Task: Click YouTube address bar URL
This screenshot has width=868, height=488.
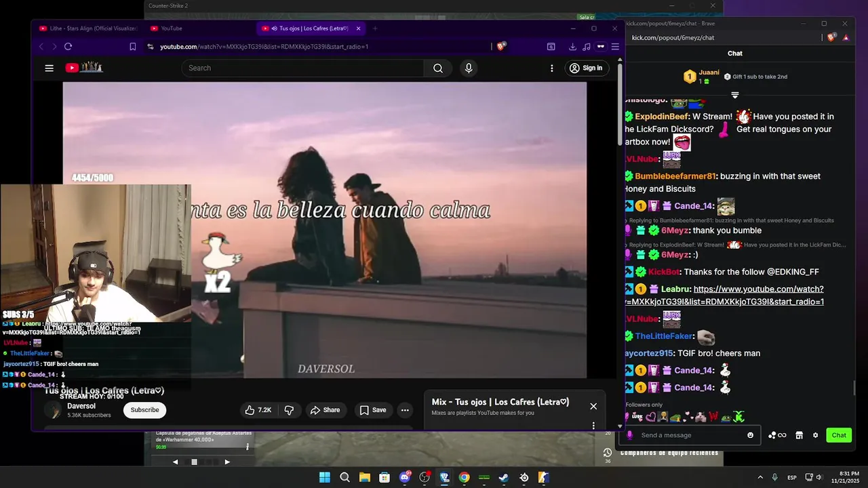Action: [x=264, y=47]
